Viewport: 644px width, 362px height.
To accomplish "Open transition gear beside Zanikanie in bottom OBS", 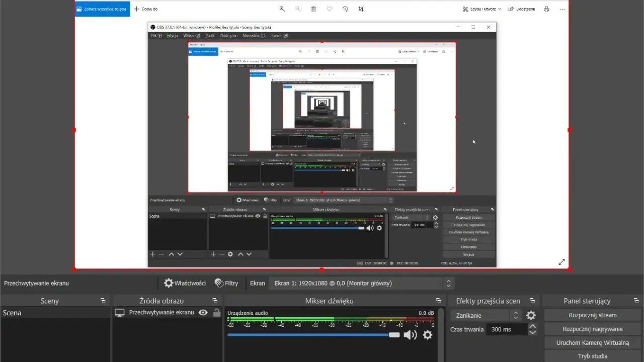I will [x=531, y=316].
